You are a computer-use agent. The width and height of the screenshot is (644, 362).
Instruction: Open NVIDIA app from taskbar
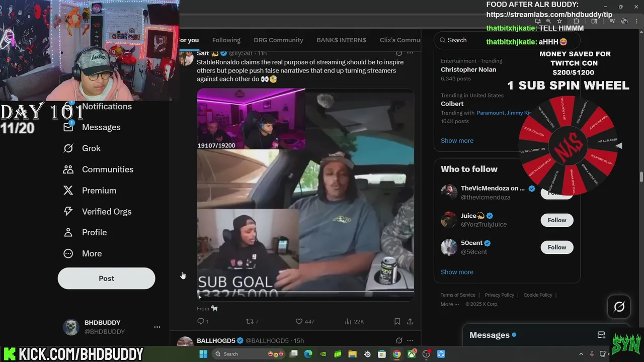pyautogui.click(x=323, y=354)
